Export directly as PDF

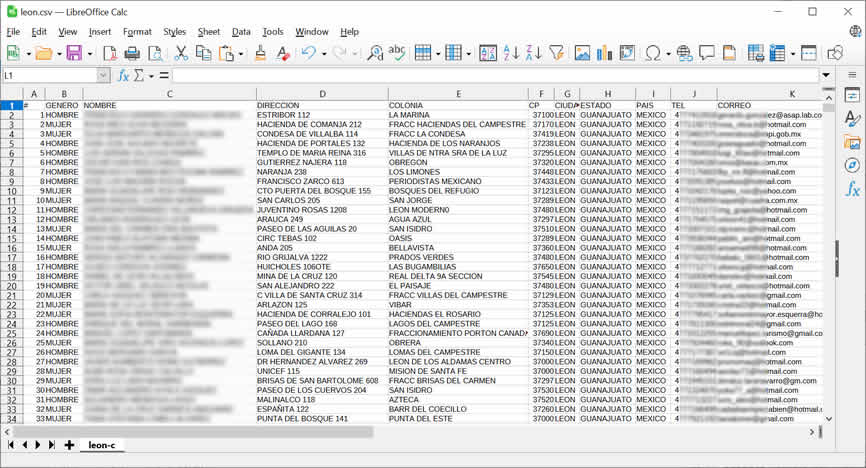(109, 53)
